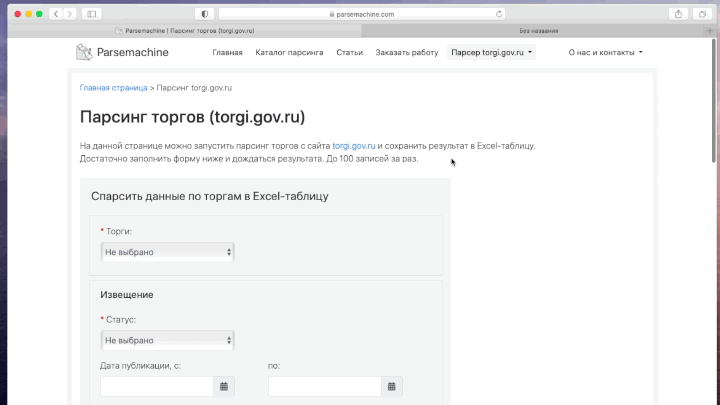This screenshot has width=720, height=405.
Task: Open the tab overview icon
Action: [702, 14]
